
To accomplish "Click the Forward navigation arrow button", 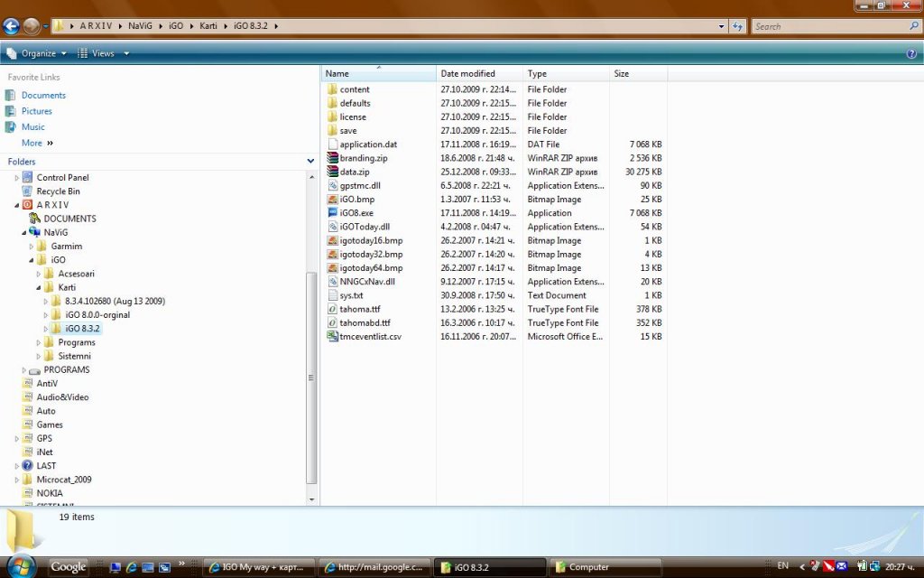I will coord(32,26).
